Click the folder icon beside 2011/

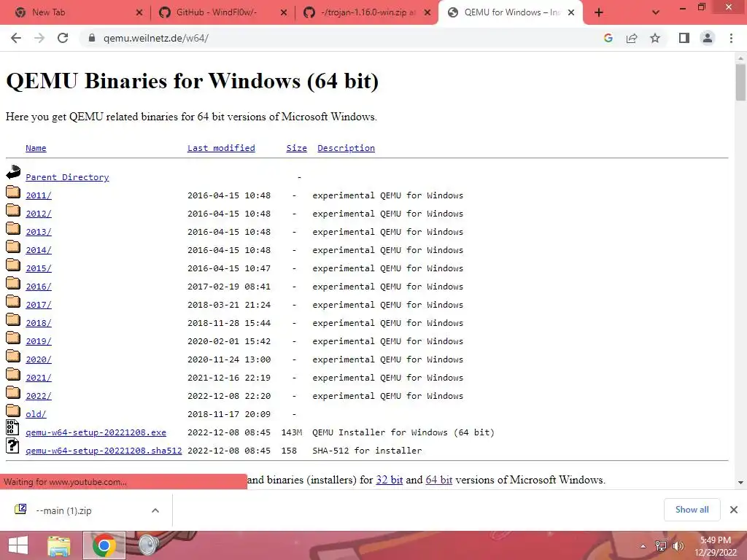[13, 192]
